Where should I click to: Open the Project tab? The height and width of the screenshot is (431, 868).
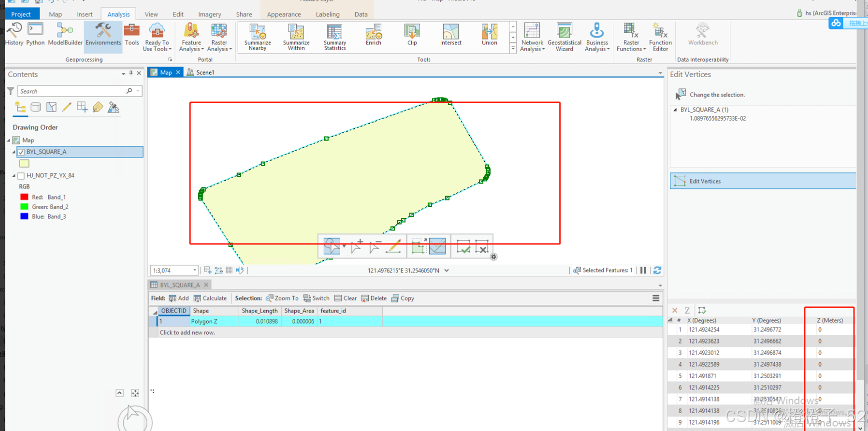coord(21,14)
